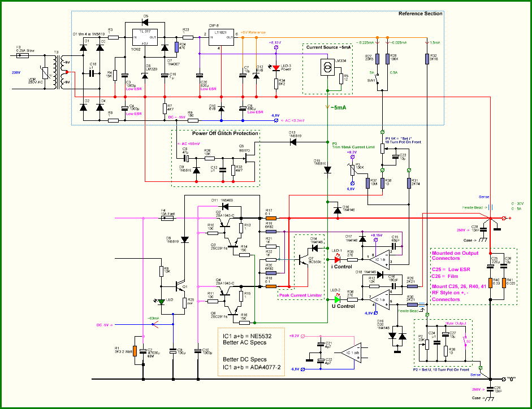Click the T3 transformer symbol
Viewport: 532px width, 409px height.
(58, 72)
